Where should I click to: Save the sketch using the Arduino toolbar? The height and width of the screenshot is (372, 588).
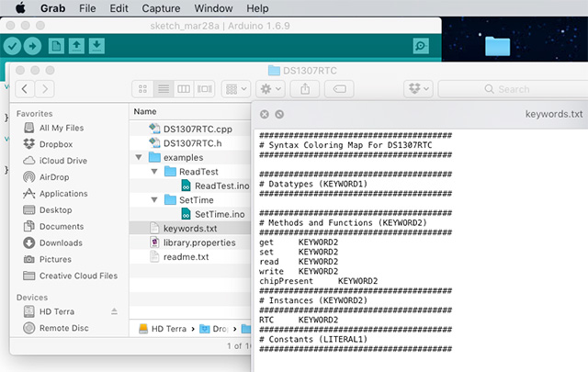click(x=96, y=46)
